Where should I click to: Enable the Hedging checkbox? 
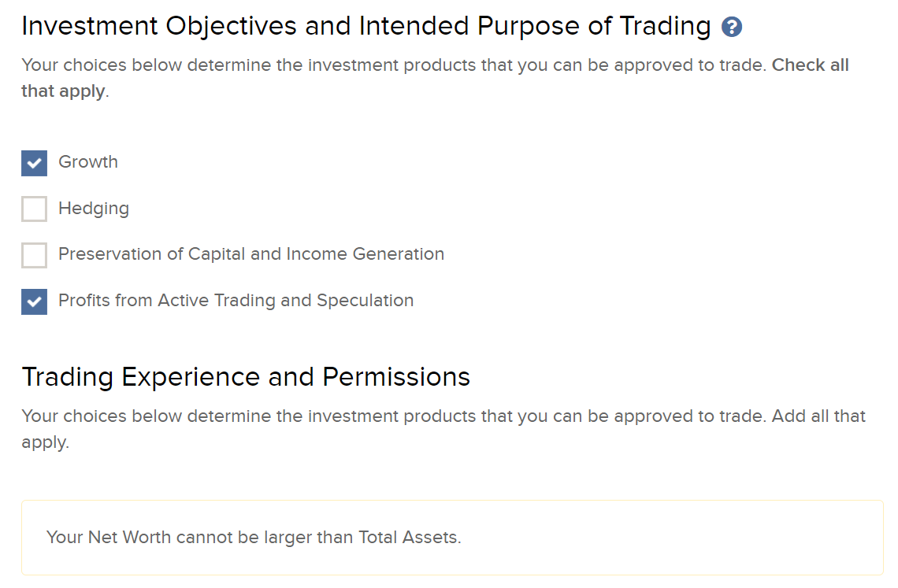pos(35,209)
